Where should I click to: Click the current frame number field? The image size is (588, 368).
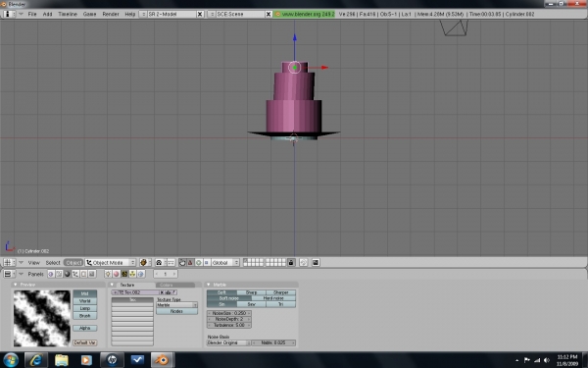pos(165,274)
